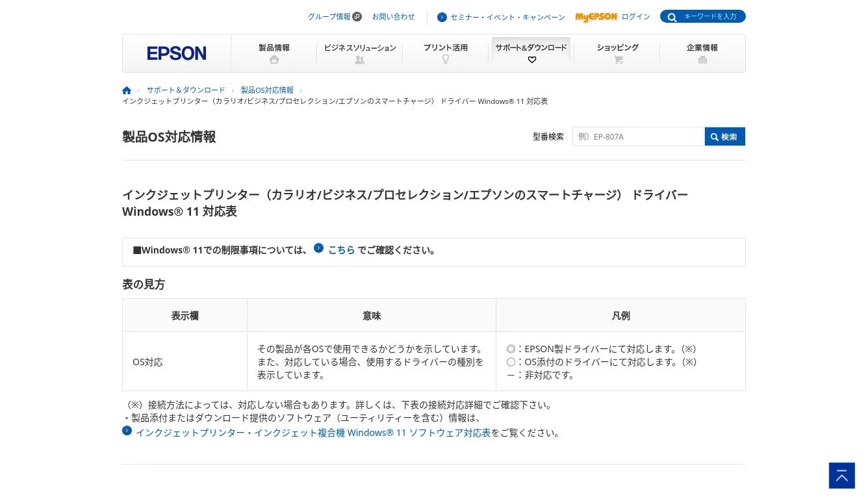The height and width of the screenshot is (499, 868).
Task: Select ○：OS添付のドライバーにて対応します legend line
Action: pos(602,362)
